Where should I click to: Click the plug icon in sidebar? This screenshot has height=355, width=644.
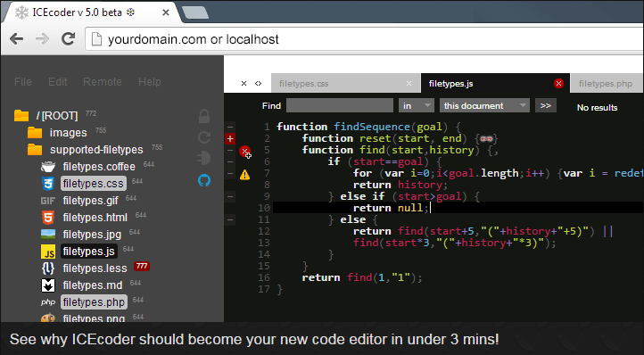(204, 158)
